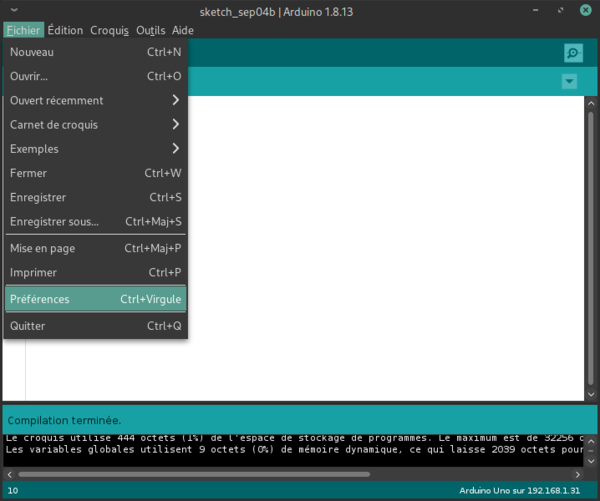The image size is (600, 501).
Task: Expand the Carnet de croquis submenu
Action: click(x=96, y=124)
